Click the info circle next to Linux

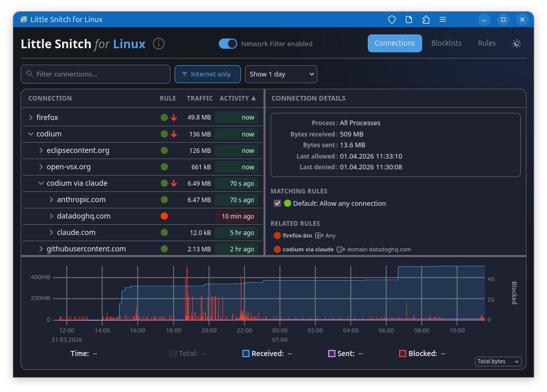coord(159,44)
